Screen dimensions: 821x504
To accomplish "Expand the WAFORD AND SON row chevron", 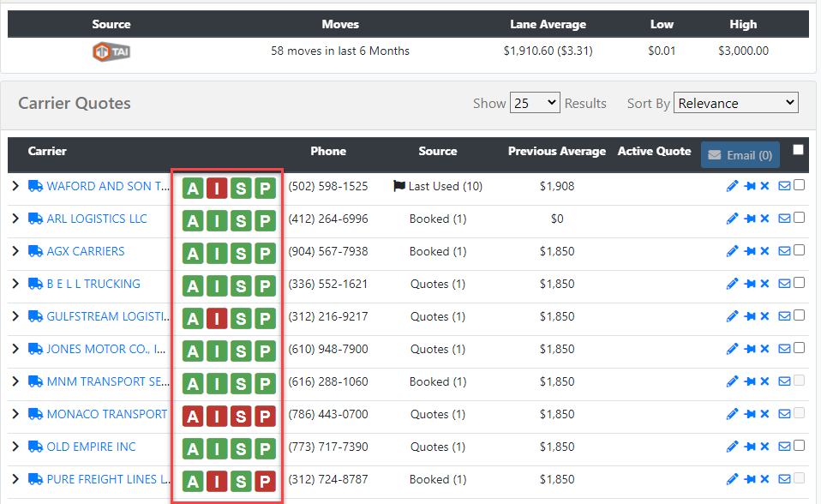I will (x=15, y=186).
